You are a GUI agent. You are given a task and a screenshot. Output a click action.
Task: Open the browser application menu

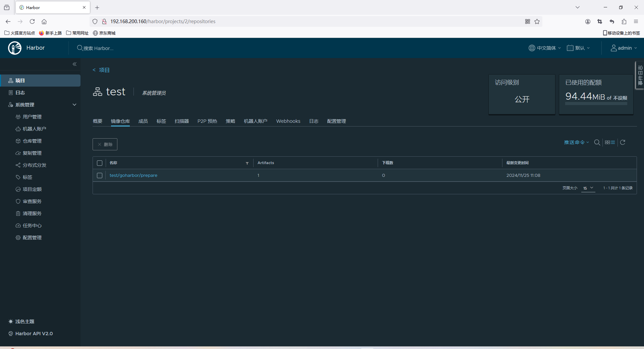(636, 21)
